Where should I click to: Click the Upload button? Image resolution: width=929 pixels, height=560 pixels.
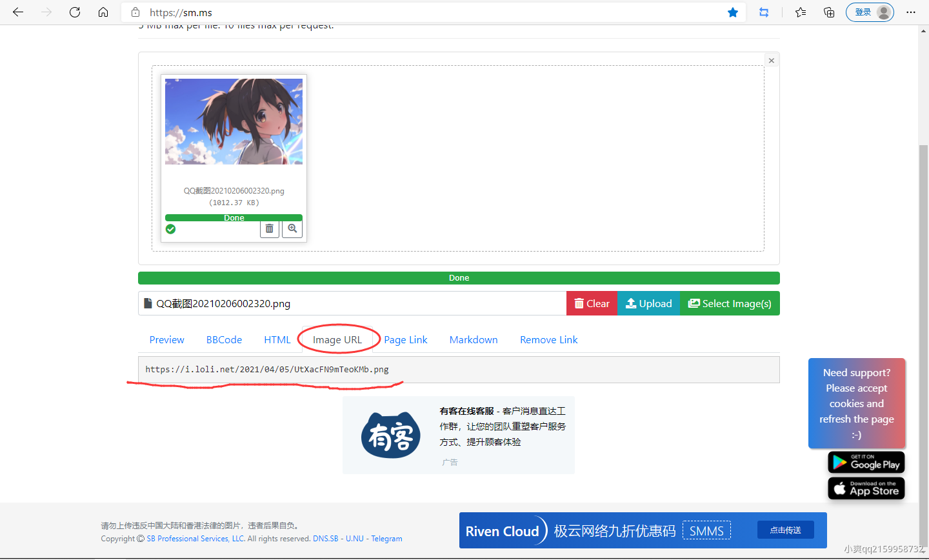[648, 303]
